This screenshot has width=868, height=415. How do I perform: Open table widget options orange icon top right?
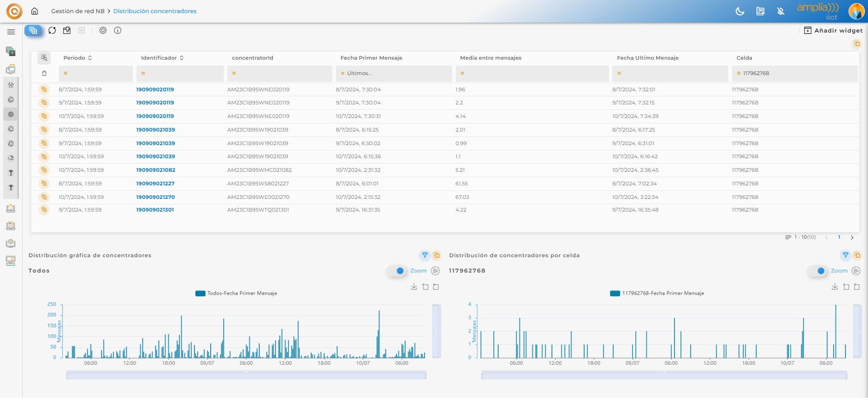pyautogui.click(x=857, y=44)
